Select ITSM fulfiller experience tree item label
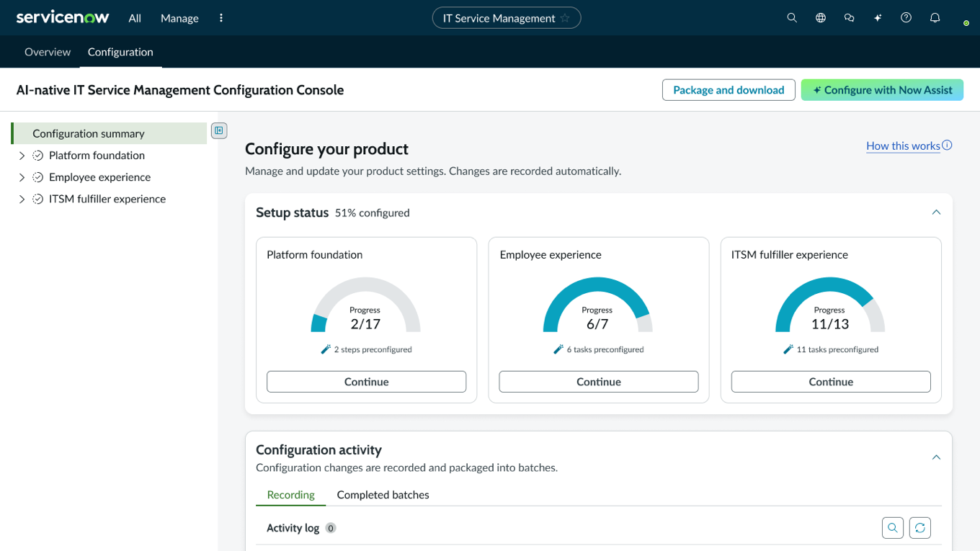Image resolution: width=980 pixels, height=551 pixels. (x=107, y=199)
